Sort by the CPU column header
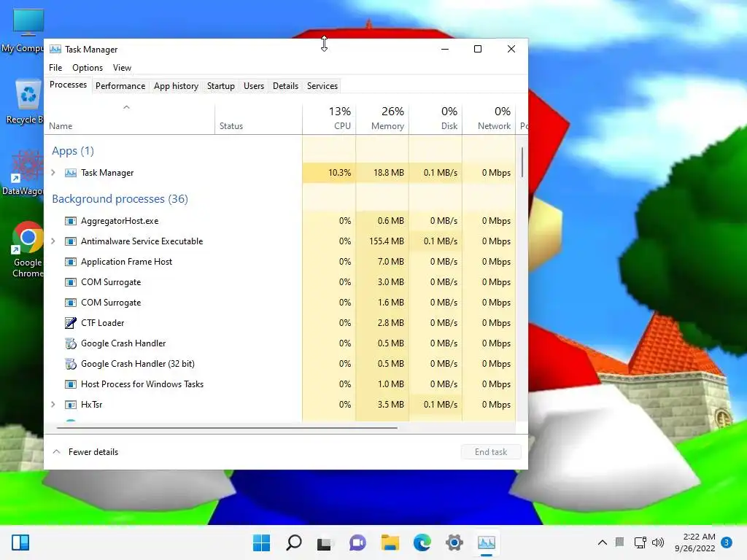Image resolution: width=747 pixels, height=560 pixels. point(329,119)
